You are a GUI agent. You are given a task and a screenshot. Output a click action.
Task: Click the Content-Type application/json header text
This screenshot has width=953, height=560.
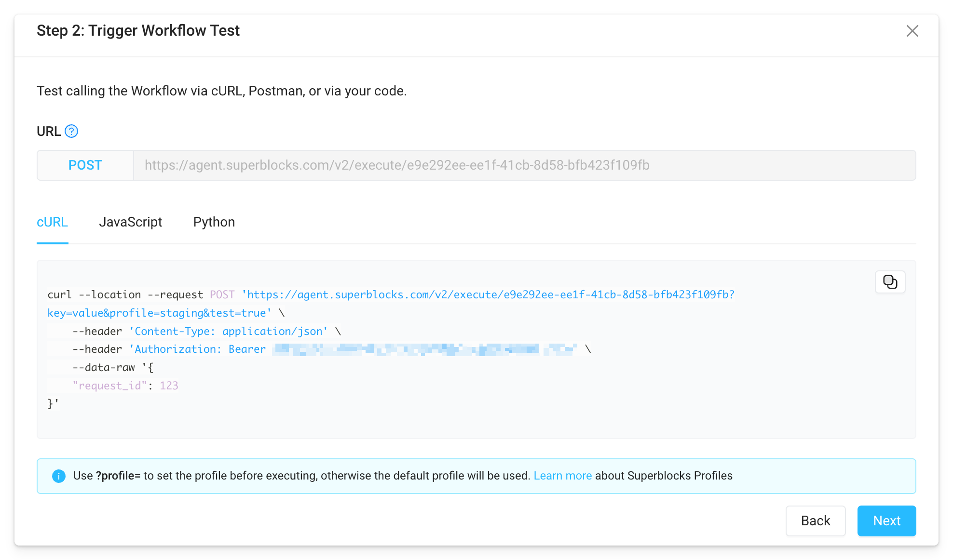tap(227, 331)
